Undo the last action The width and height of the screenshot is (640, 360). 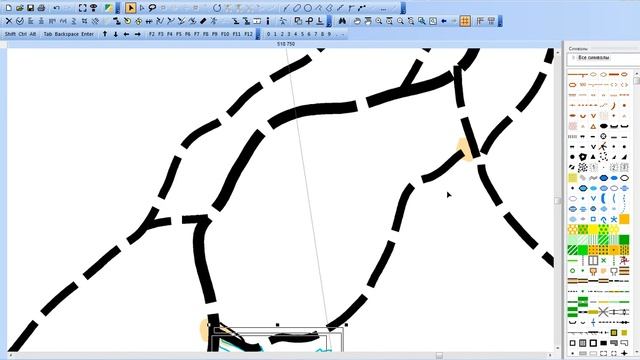(56, 8)
